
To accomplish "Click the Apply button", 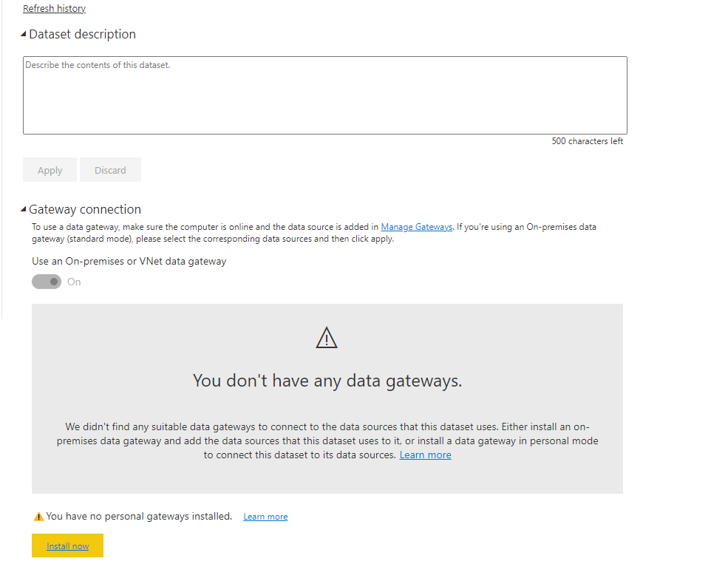I will click(50, 170).
